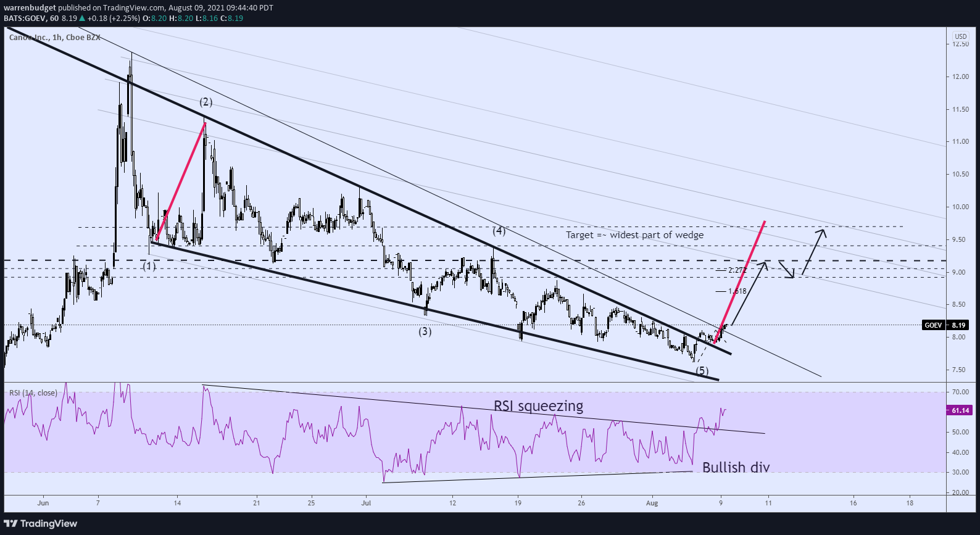Click the 70.00 RSI axis label

(x=960, y=392)
